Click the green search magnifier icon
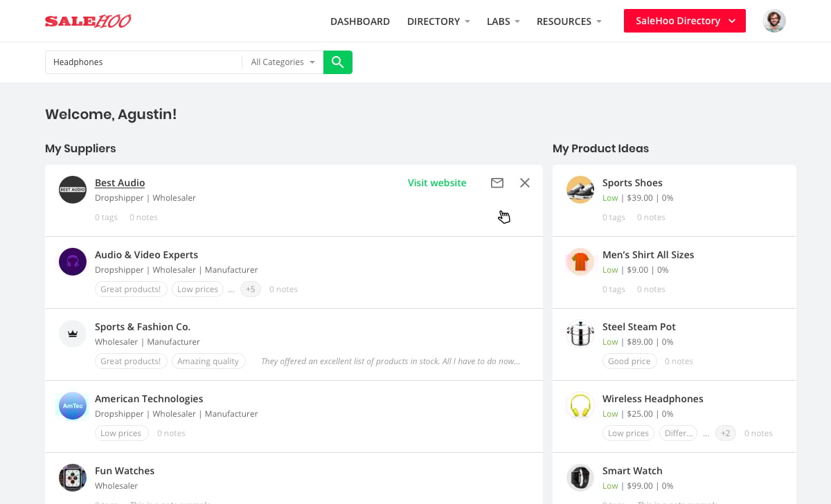 point(338,62)
